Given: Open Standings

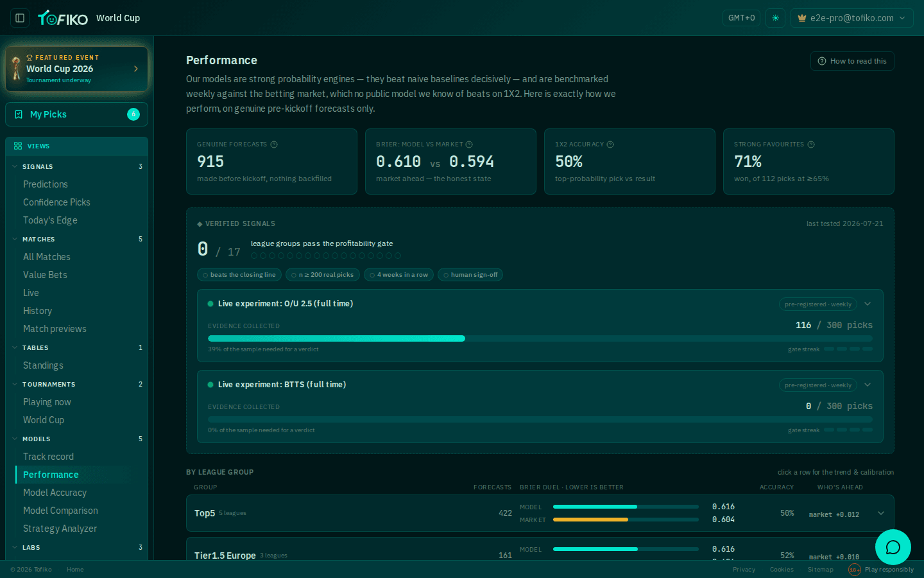Looking at the screenshot, I should click(x=43, y=365).
